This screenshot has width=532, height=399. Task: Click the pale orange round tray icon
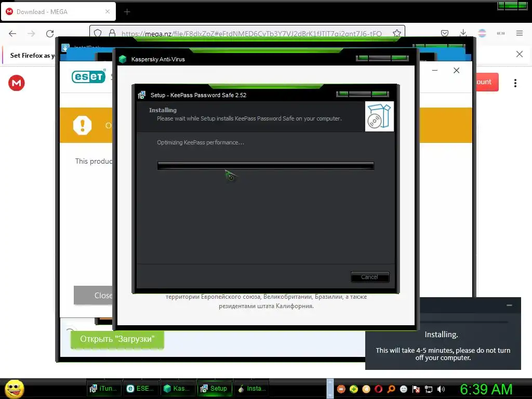tap(366, 389)
